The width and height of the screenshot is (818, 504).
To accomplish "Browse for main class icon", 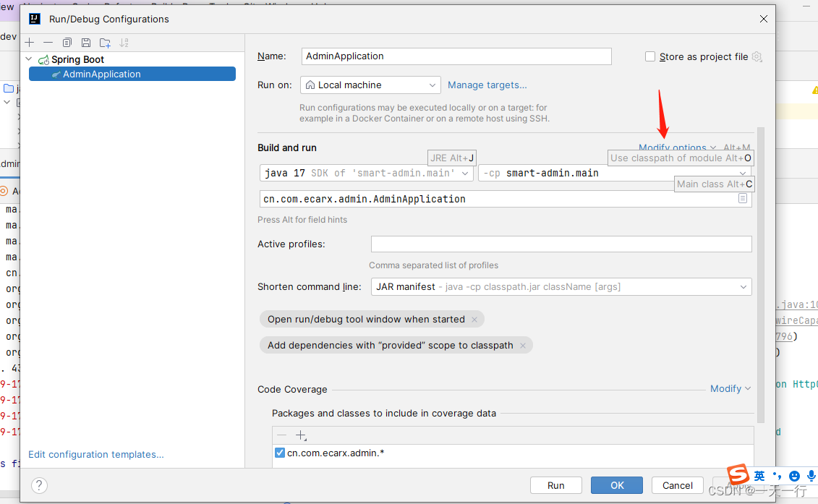I will pyautogui.click(x=743, y=198).
